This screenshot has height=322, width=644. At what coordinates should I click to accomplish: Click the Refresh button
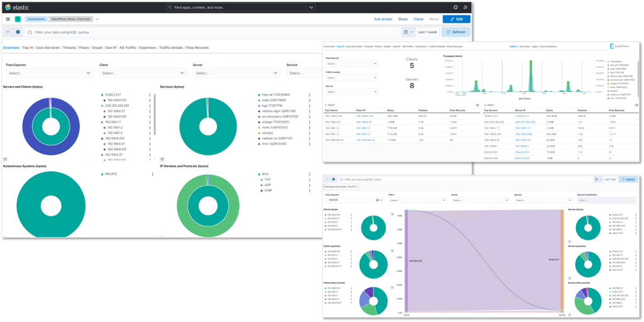pyautogui.click(x=455, y=31)
